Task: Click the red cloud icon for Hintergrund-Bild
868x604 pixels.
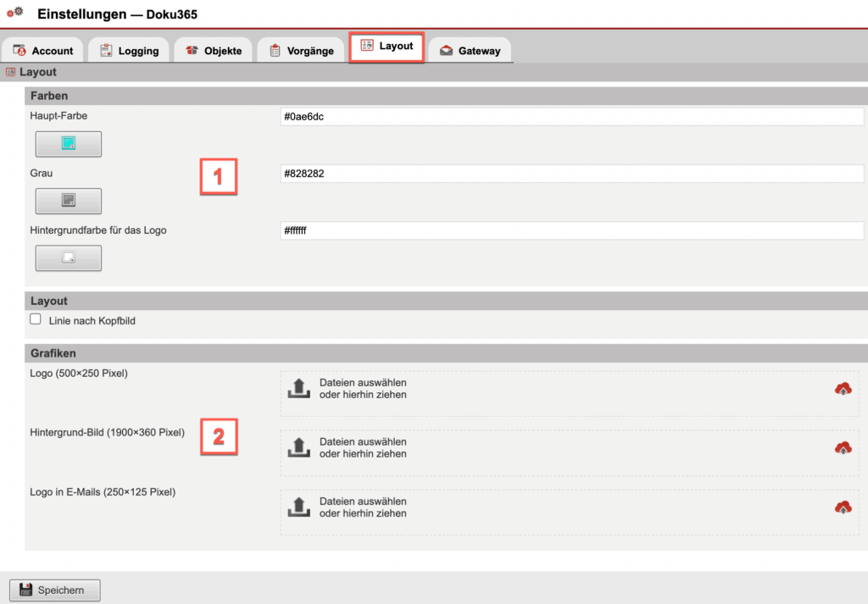Action: point(844,447)
